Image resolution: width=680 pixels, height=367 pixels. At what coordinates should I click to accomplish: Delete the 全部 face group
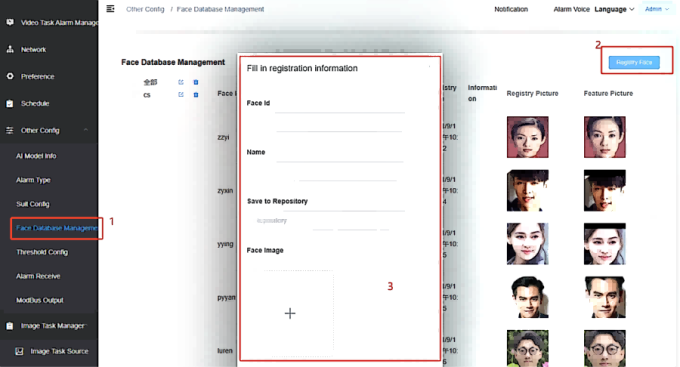pos(196,82)
